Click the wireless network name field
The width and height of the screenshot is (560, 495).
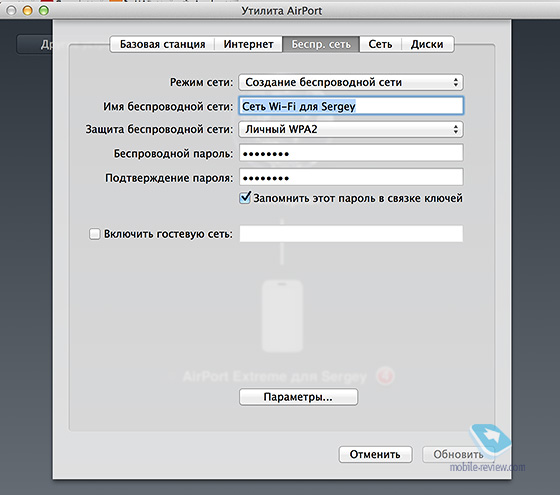coord(351,106)
